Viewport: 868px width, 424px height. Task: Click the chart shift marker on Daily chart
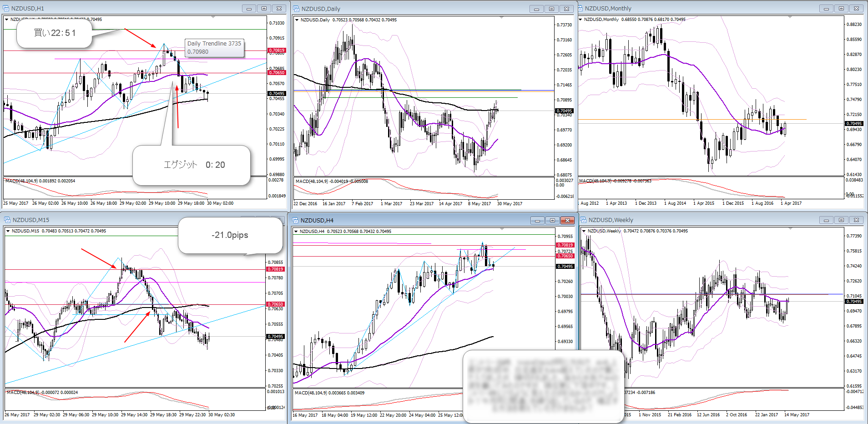(502, 18)
